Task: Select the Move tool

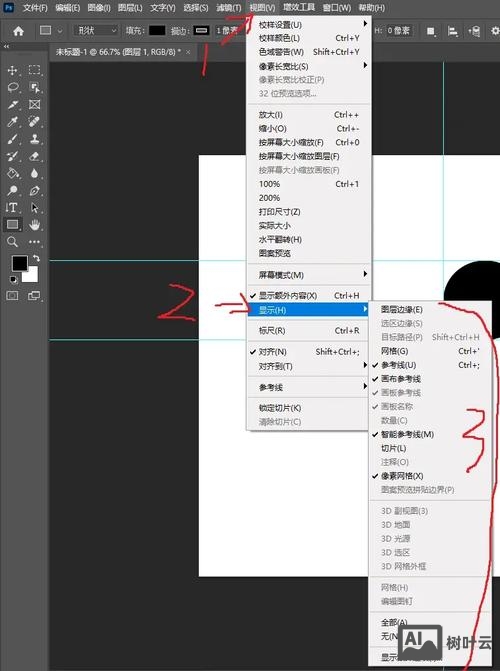Action: (x=12, y=70)
